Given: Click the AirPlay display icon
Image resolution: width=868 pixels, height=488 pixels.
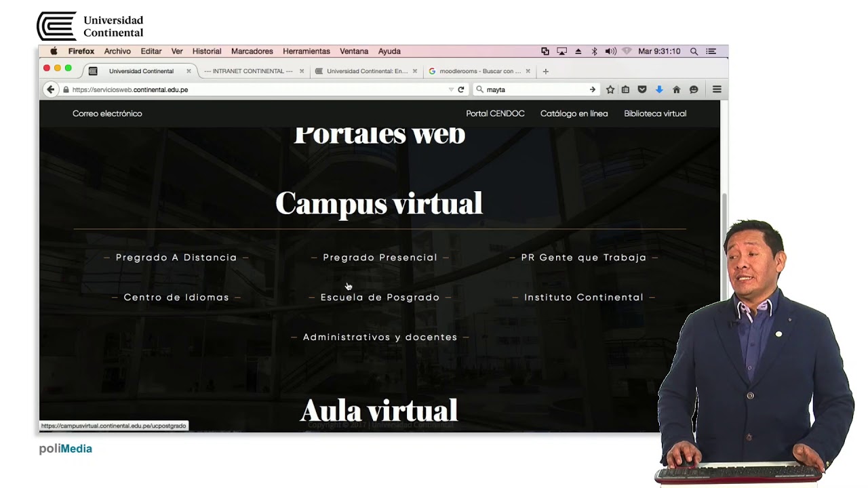Looking at the screenshot, I should coord(561,52).
